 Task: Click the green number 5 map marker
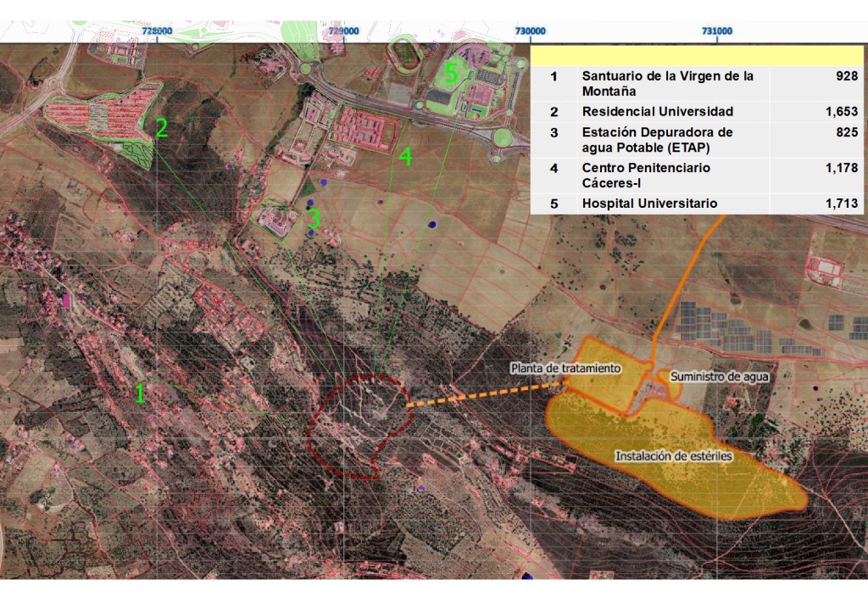point(451,74)
